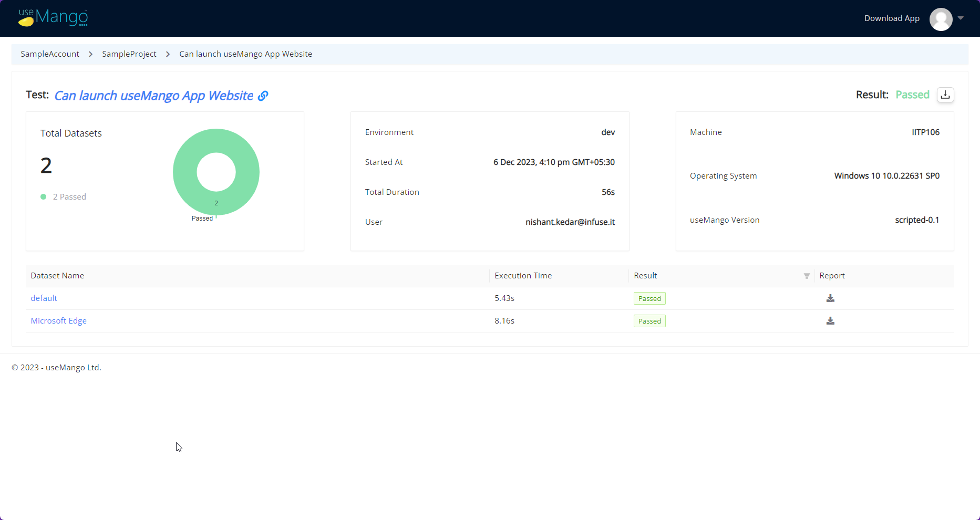Download report for Microsoft Edge dataset

830,321
